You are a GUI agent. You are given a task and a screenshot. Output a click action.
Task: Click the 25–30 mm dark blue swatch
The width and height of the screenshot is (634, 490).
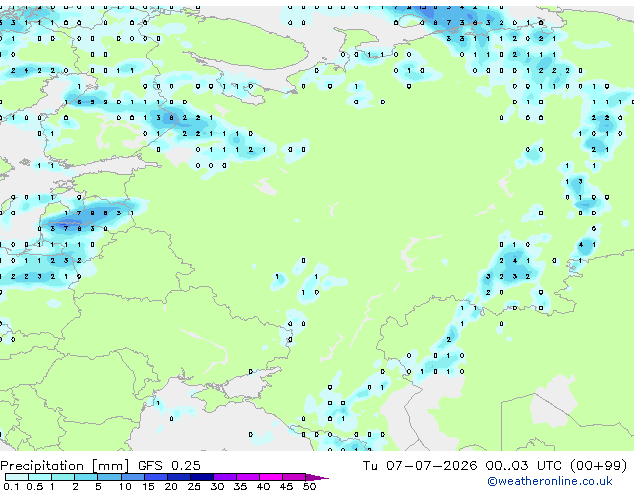pos(201,477)
